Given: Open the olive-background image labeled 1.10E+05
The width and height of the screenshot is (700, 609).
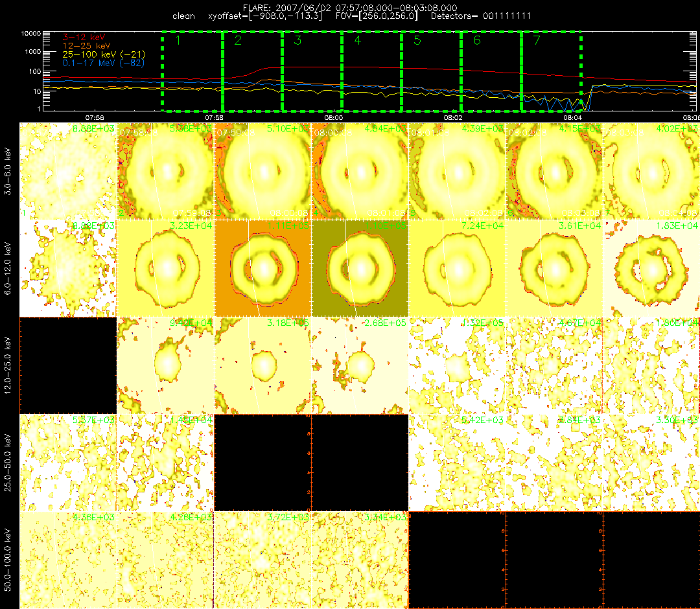Looking at the screenshot, I should coord(360,269).
